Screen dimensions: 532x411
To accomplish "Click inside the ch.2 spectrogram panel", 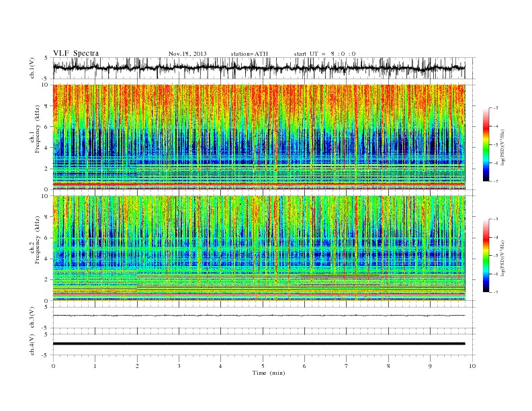I will click(259, 248).
